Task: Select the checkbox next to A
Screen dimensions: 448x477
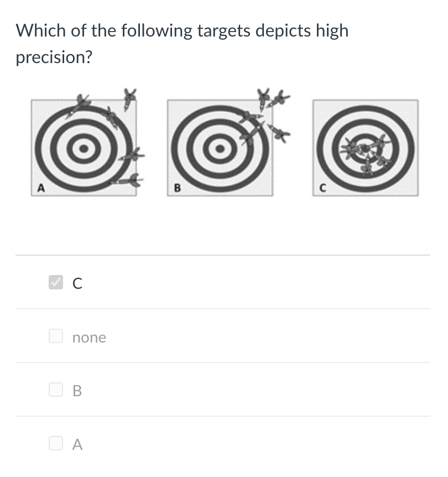Action: click(x=56, y=443)
